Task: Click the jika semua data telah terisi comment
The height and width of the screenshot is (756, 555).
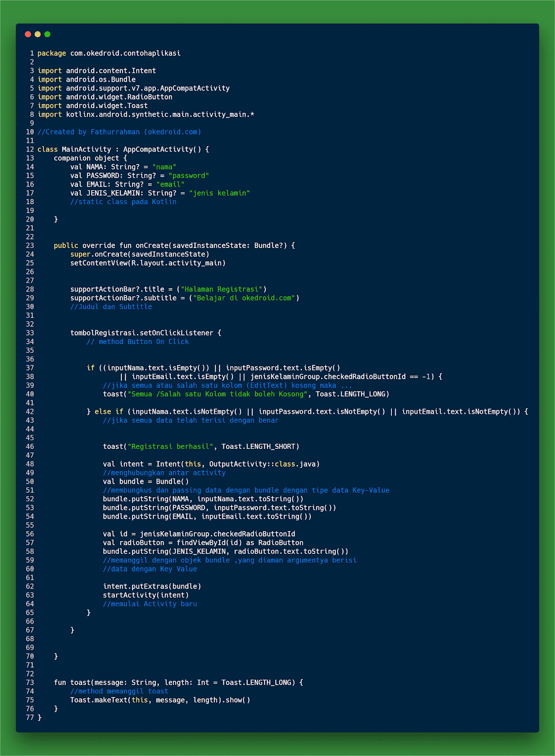Action: click(x=191, y=421)
